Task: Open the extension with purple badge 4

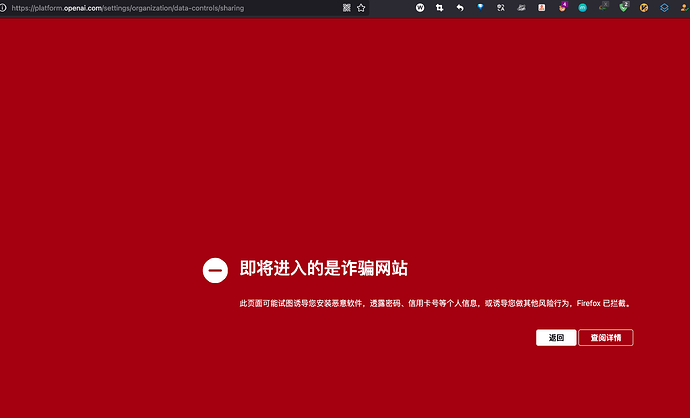Action: (x=562, y=7)
